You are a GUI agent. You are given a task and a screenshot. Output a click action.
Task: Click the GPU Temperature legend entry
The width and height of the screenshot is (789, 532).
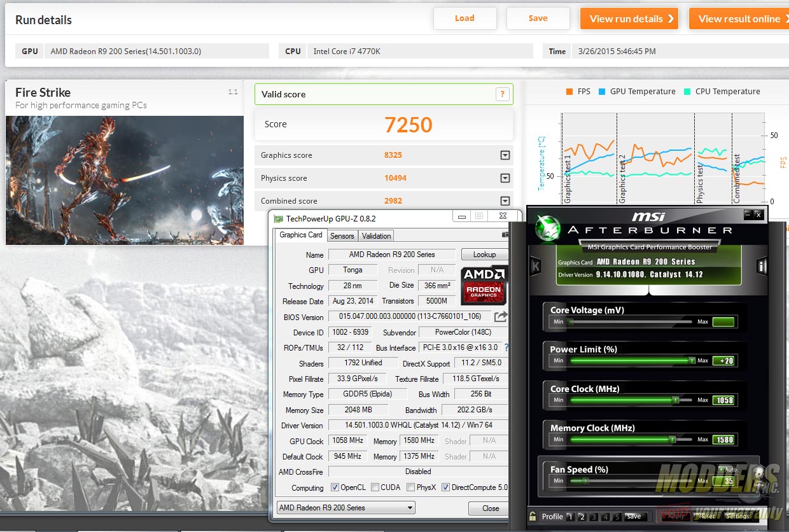(636, 92)
